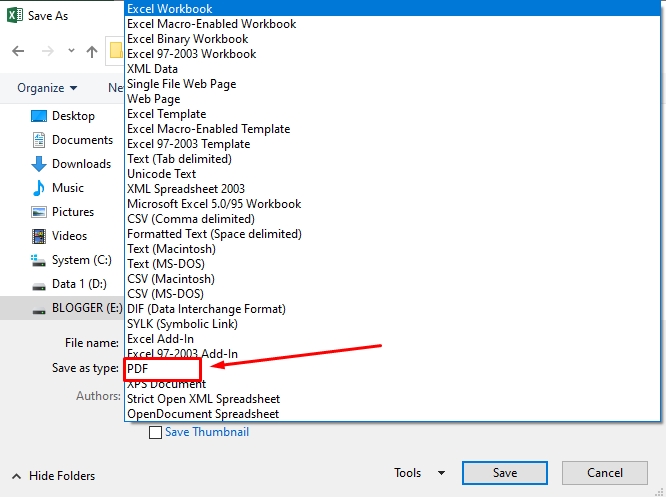This screenshot has height=497, width=666.
Task: Click the Documents folder icon
Action: click(39, 140)
